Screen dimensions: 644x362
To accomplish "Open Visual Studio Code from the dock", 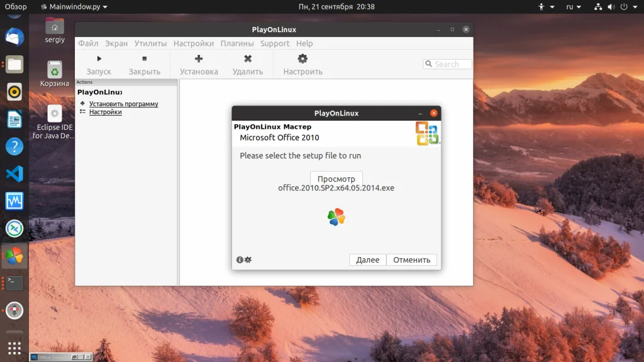I will [14, 174].
